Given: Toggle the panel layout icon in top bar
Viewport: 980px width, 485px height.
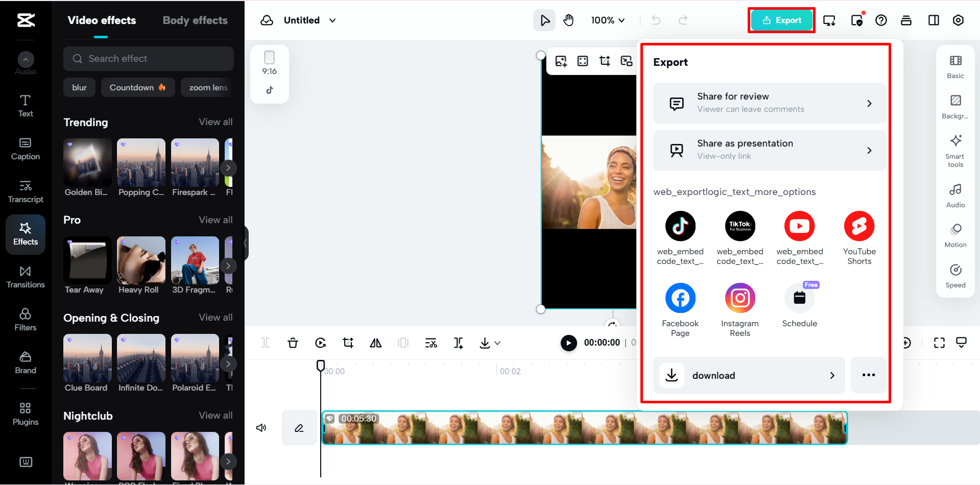Looking at the screenshot, I should click(x=934, y=20).
